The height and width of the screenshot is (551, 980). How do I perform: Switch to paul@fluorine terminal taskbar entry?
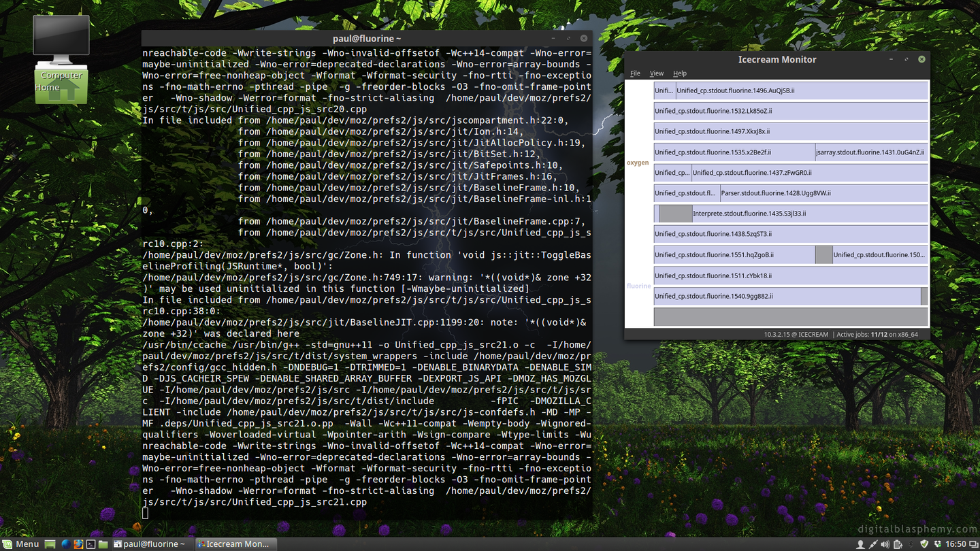(151, 544)
